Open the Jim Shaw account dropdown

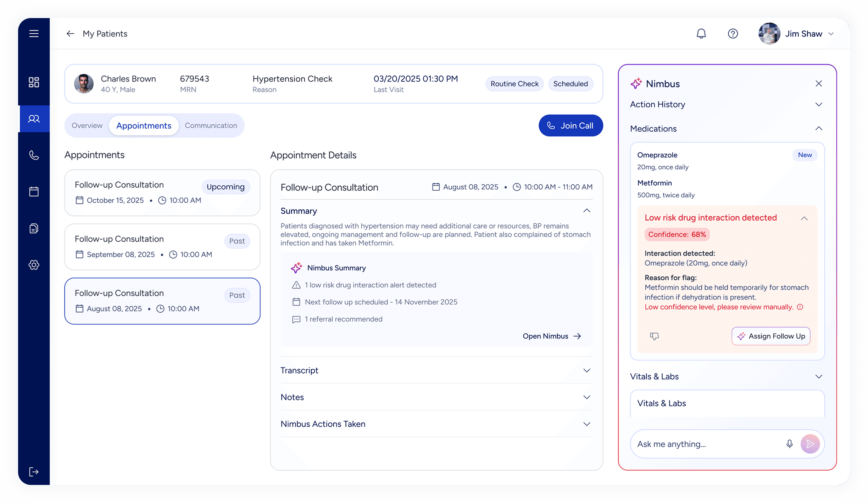(831, 34)
